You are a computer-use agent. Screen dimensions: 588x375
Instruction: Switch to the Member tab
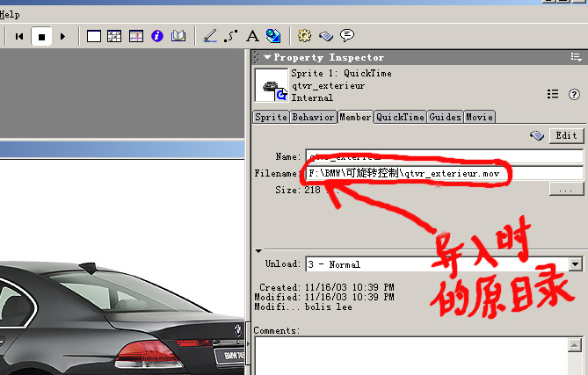point(355,117)
